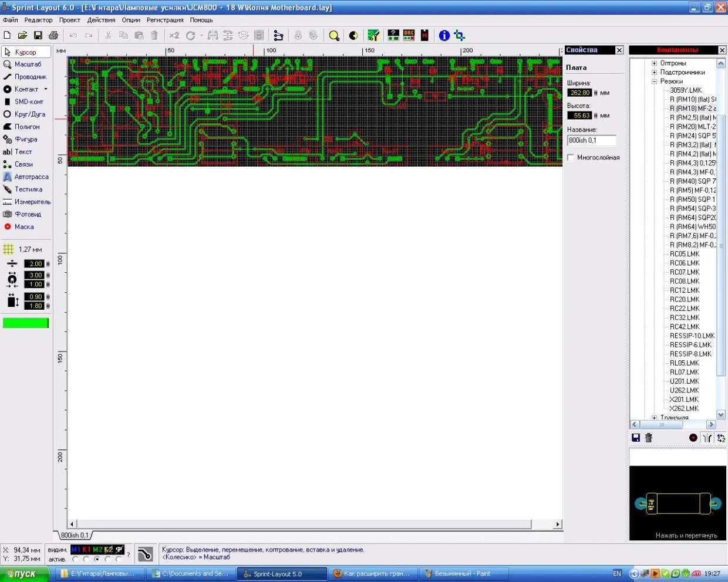The image size is (728, 582).
Task: Collapse the Резюки tree node
Action: click(654, 82)
